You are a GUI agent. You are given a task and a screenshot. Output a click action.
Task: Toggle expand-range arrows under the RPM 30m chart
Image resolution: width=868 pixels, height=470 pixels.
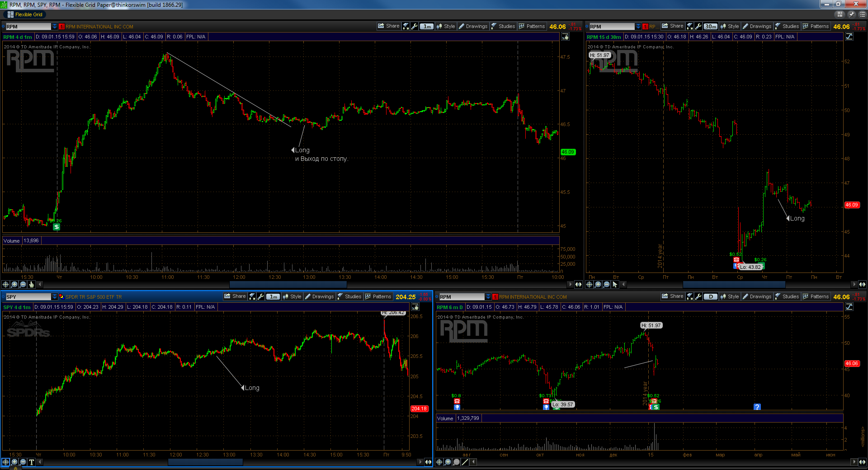(862, 284)
